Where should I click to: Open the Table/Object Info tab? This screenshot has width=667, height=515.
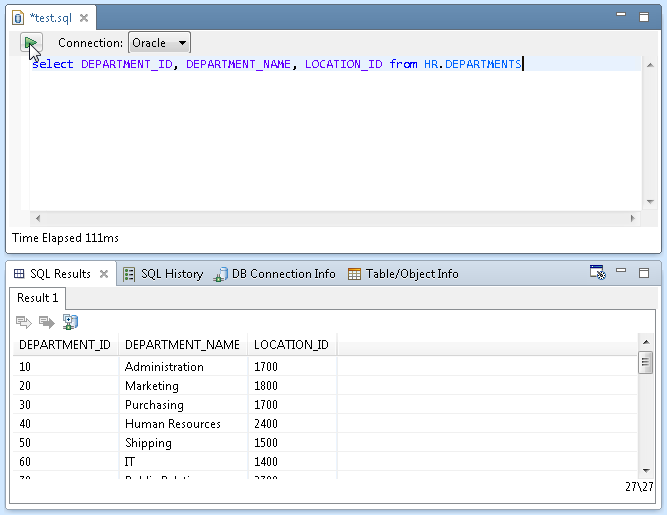[403, 274]
